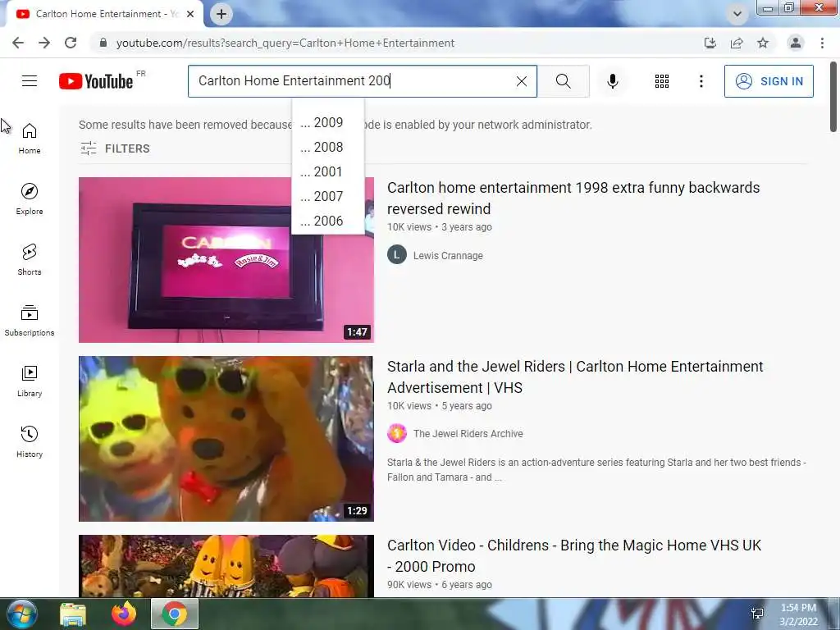Open the Windows Start menu
840x630 pixels.
(x=22, y=614)
